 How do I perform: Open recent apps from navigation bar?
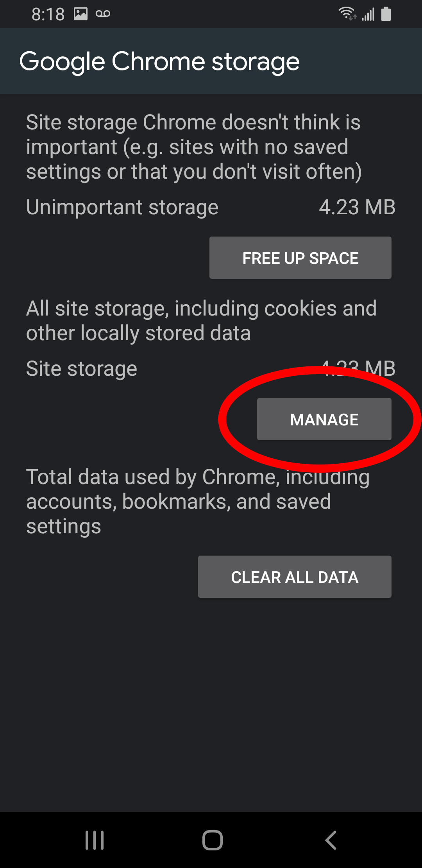tap(95, 840)
